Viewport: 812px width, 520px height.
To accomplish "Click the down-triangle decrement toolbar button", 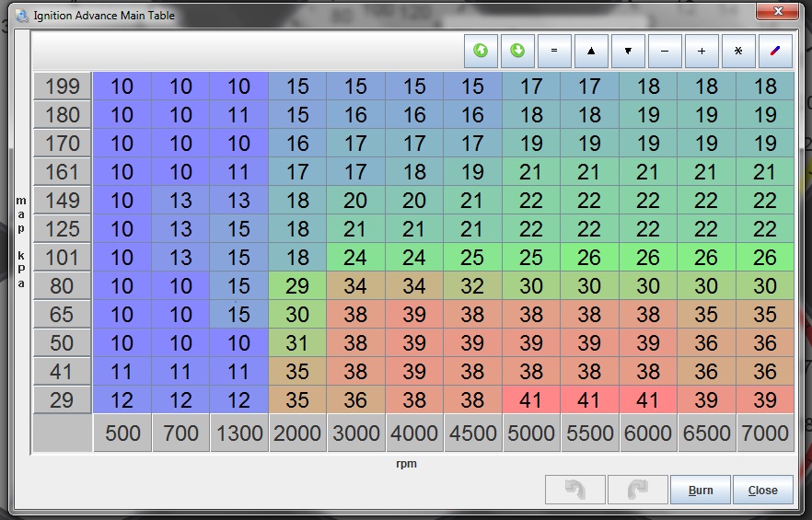I will pos(628,51).
